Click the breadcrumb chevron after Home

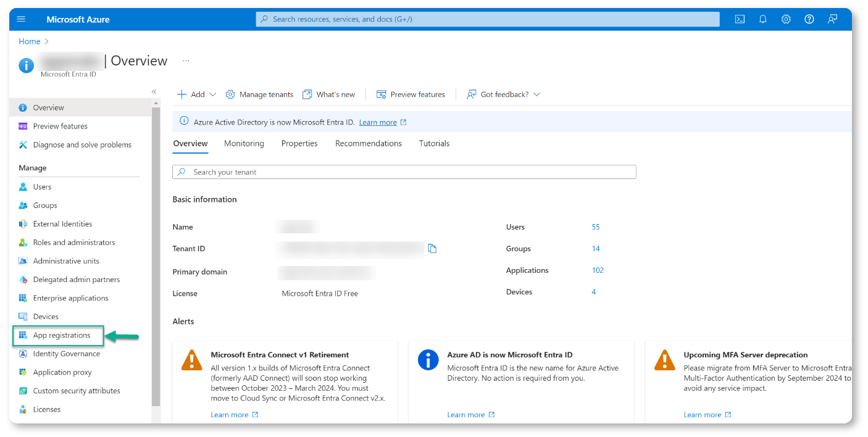click(x=46, y=41)
